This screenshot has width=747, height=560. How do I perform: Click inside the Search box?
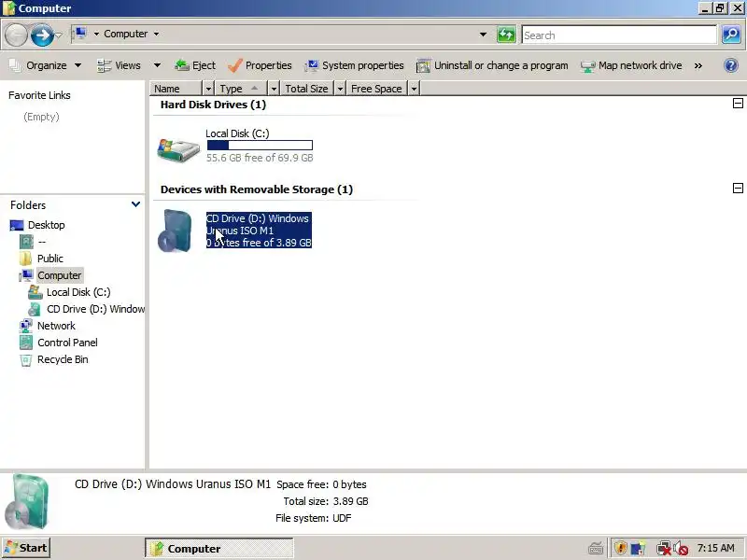click(619, 35)
